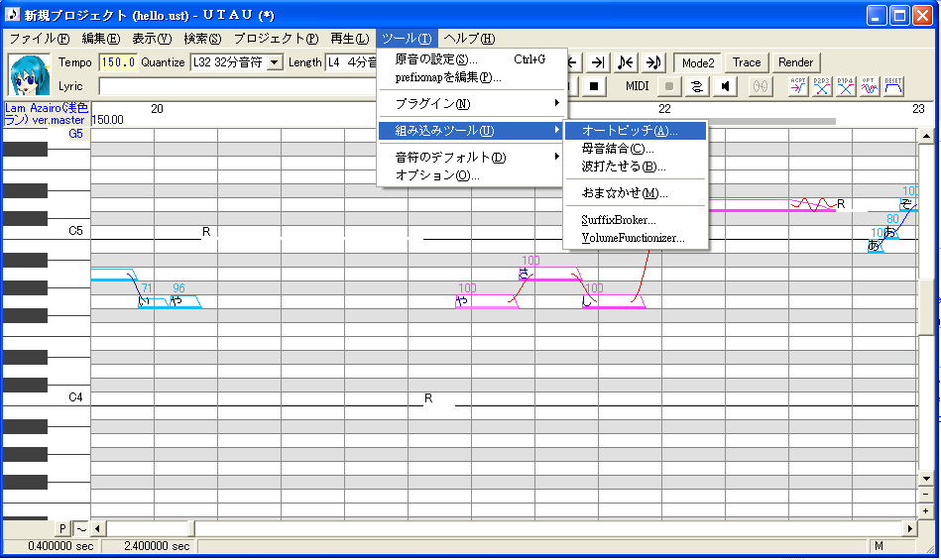
Task: Click the Trace button
Action: (747, 62)
